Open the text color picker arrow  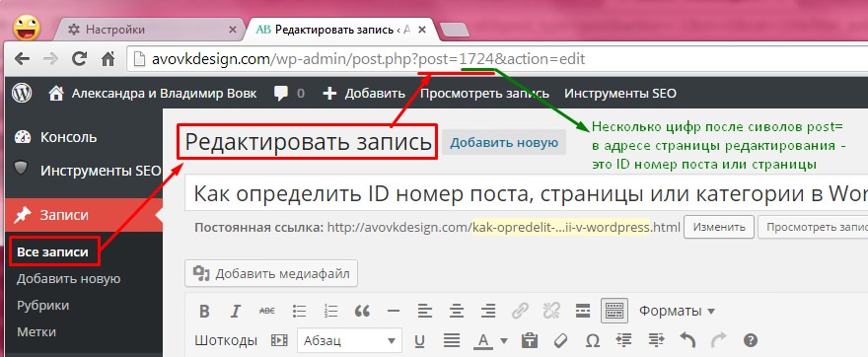[504, 341]
